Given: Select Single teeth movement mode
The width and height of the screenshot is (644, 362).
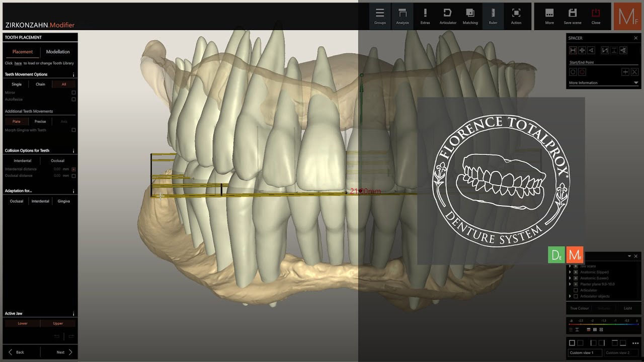Looking at the screenshot, I should pos(17,84).
